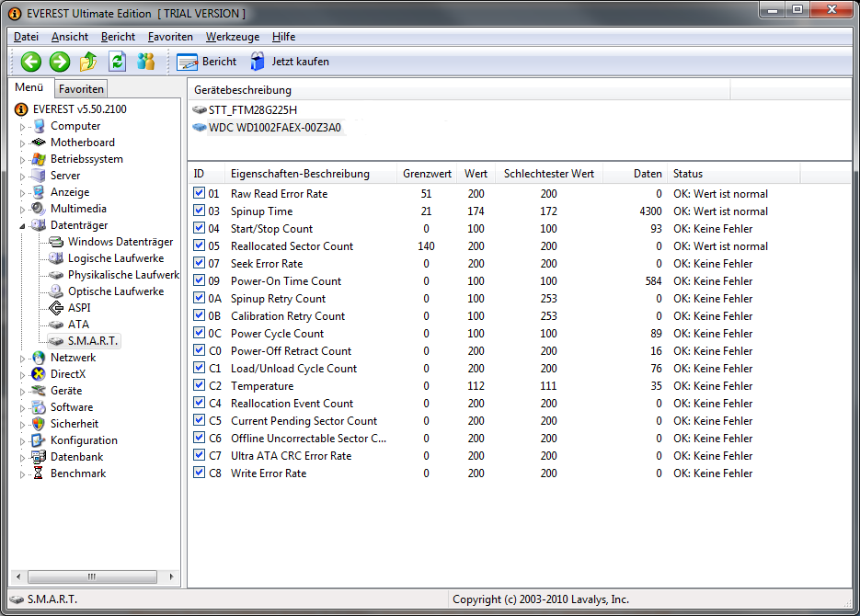Select Physikalische Laufwerke in tree
860x616 pixels.
pos(123,275)
